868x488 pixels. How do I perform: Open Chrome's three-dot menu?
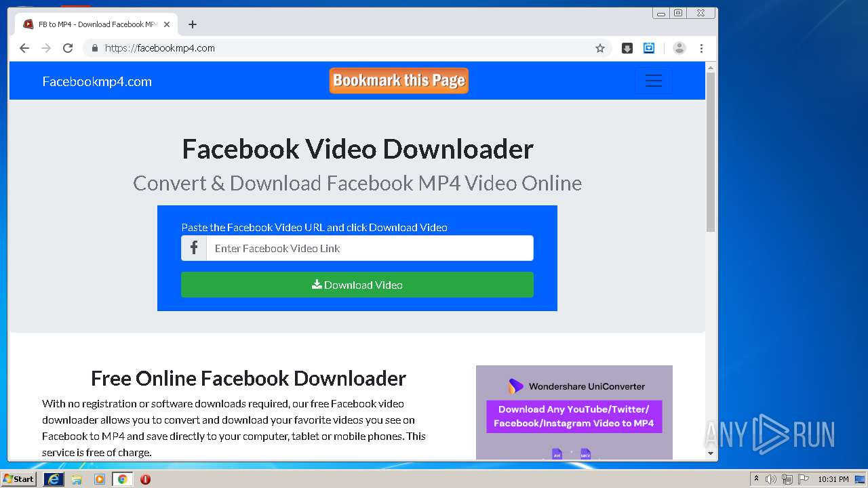click(x=702, y=48)
